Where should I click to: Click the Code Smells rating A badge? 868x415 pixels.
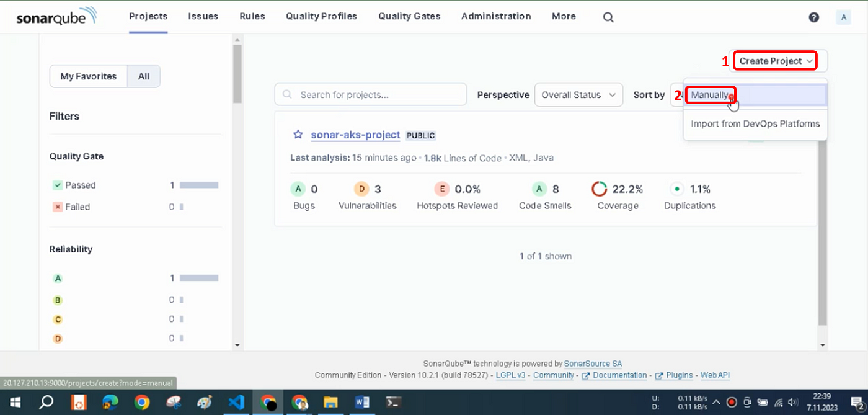click(x=539, y=189)
